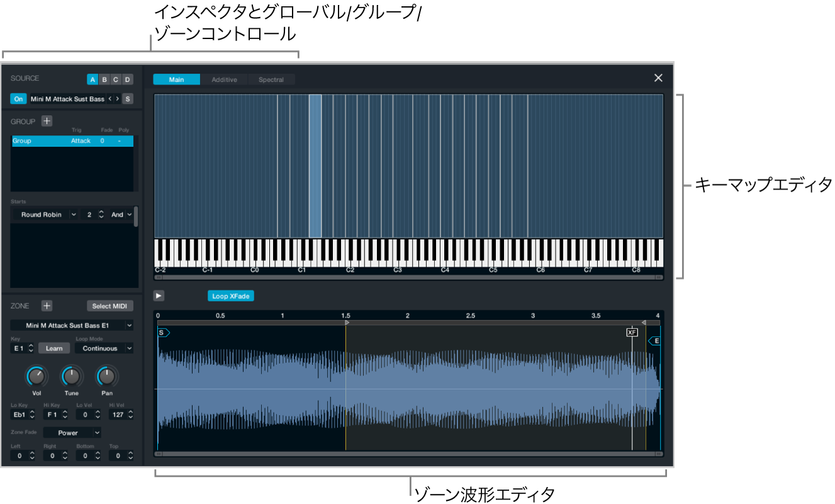Select source slot D
The height and width of the screenshot is (504, 835).
coord(126,79)
